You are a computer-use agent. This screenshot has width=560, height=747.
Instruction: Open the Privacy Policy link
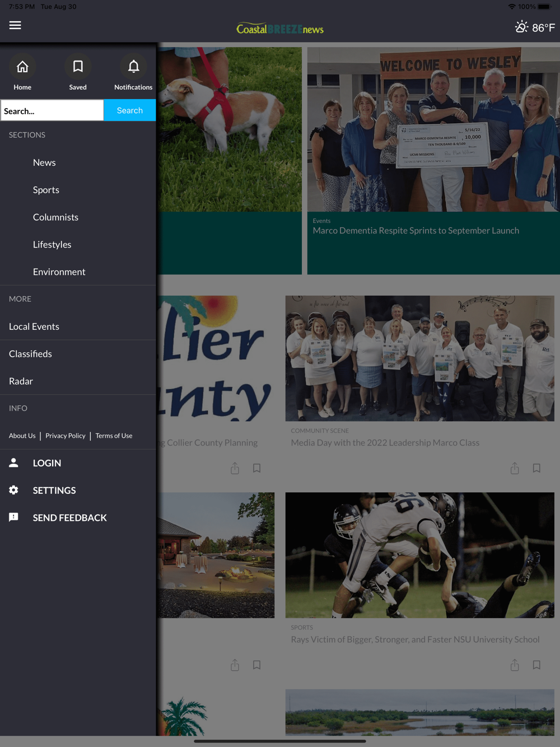[x=66, y=436]
